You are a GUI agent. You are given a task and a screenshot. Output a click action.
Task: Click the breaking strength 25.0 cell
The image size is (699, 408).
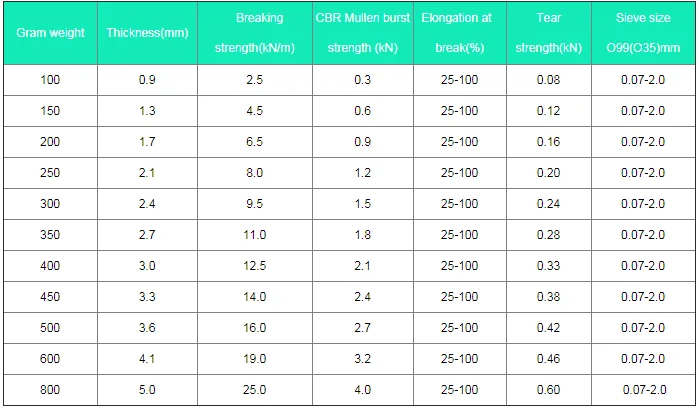click(255, 390)
